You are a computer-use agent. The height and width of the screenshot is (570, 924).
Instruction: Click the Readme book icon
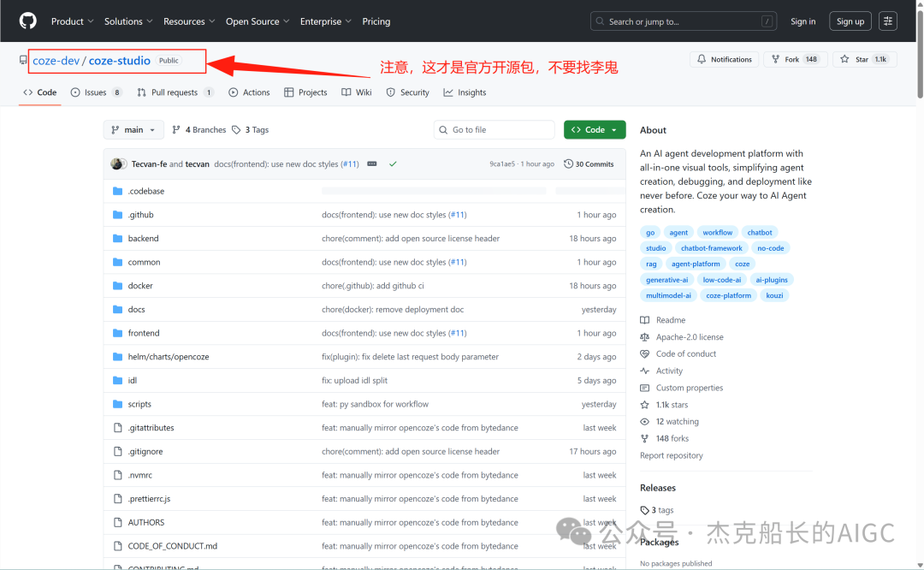[645, 320]
